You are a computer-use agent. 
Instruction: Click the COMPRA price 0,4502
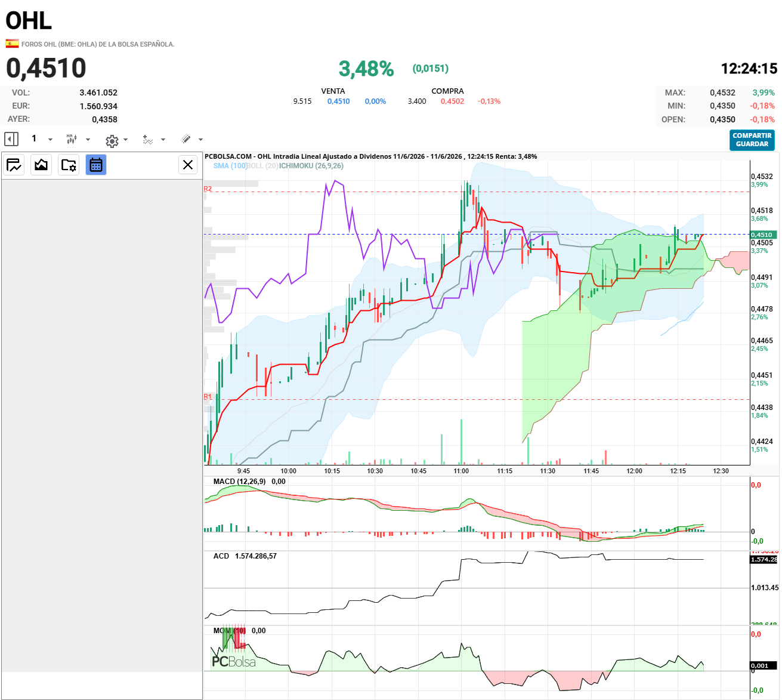tap(452, 101)
